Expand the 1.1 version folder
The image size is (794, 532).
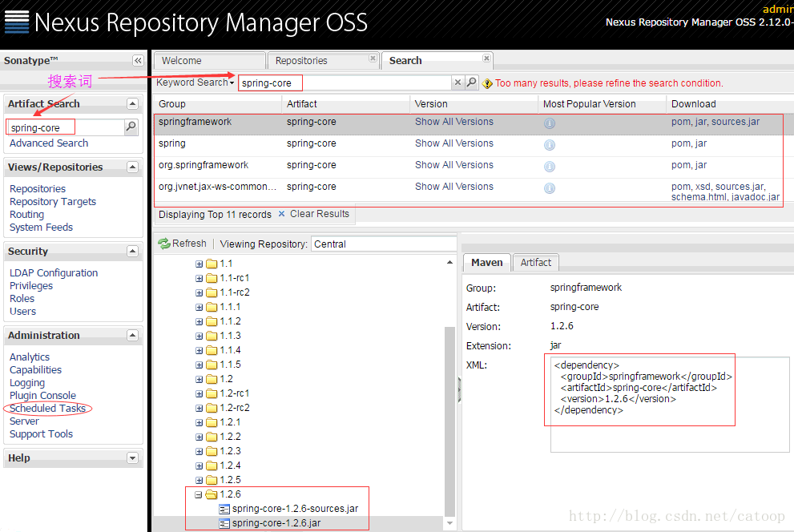coord(199,264)
